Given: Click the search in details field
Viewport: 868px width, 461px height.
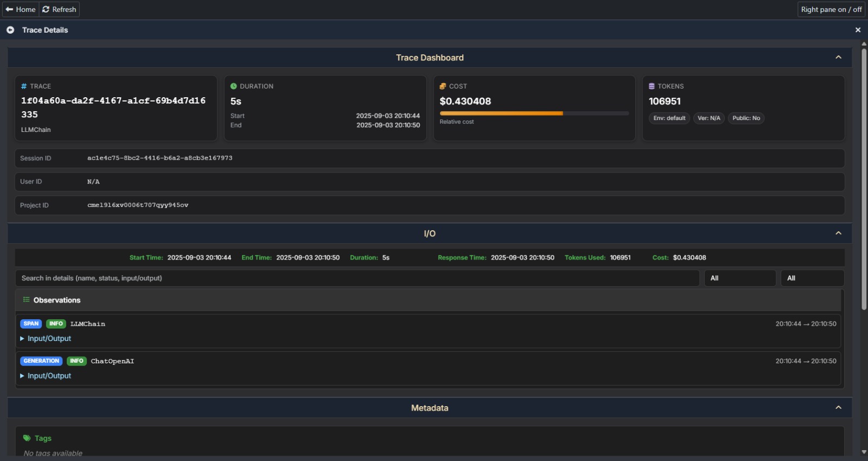Looking at the screenshot, I should 357,278.
